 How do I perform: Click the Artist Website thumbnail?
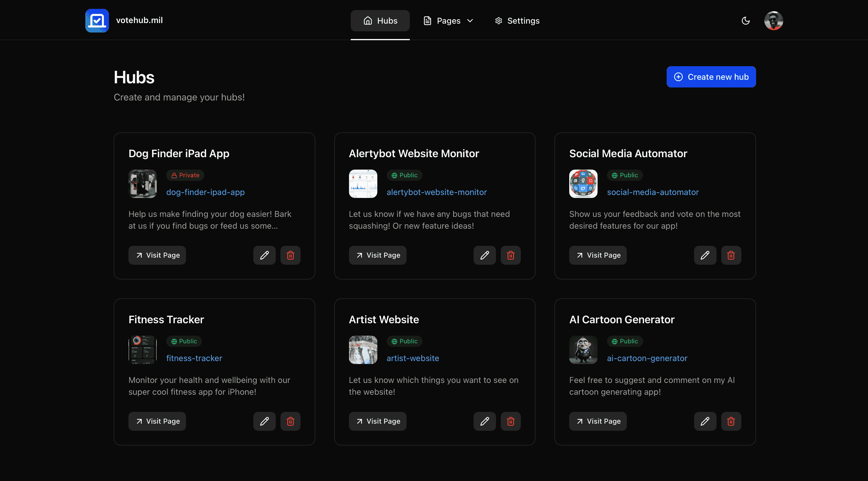(x=363, y=350)
